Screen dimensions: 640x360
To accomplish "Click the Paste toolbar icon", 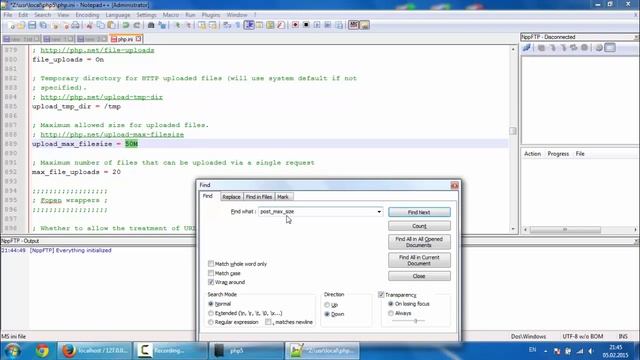I will [x=111, y=25].
